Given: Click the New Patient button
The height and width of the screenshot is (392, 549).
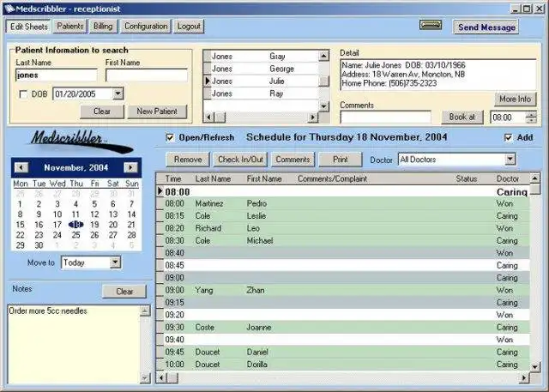Looking at the screenshot, I should pyautogui.click(x=157, y=112).
